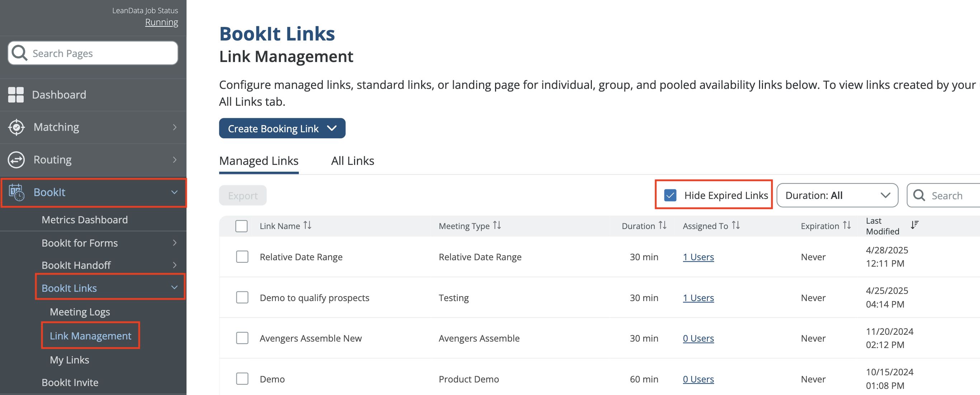Screen dimensions: 980x395
Task: Click the Matching target icon
Action: [17, 127]
